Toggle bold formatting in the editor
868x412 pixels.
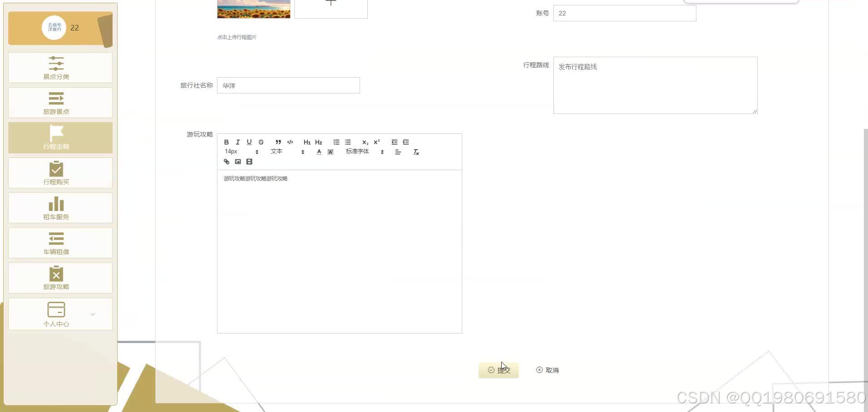(227, 142)
